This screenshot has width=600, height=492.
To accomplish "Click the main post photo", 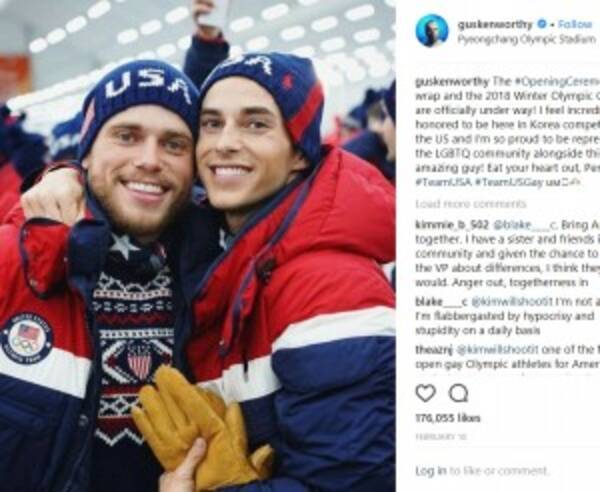I will click(x=198, y=246).
